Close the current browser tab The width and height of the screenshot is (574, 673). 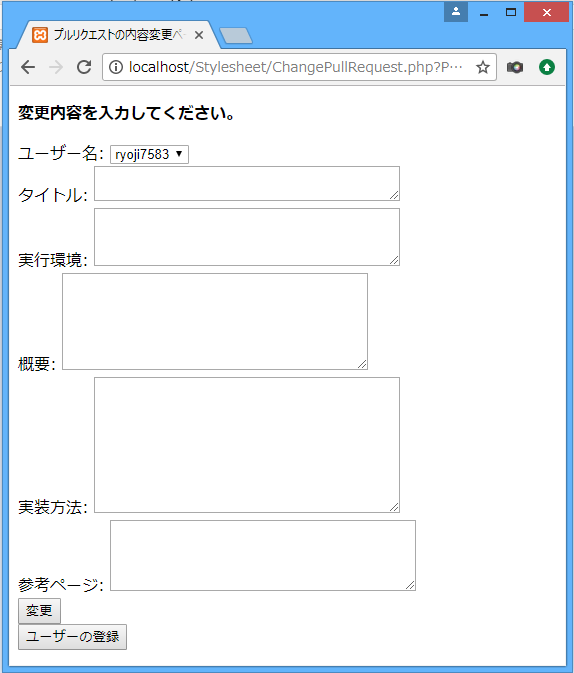click(x=199, y=36)
